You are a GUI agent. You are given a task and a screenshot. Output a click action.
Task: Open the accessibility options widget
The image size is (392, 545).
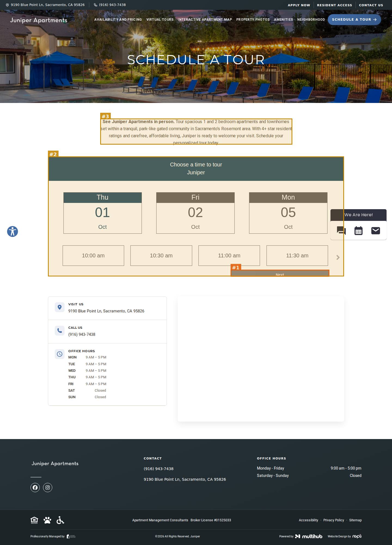(13, 232)
